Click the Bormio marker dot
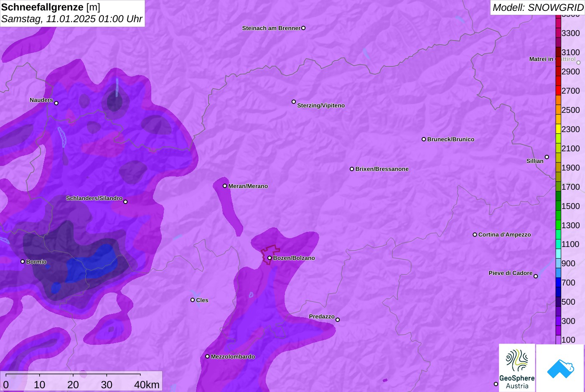This screenshot has width=585, height=392. click(x=23, y=262)
